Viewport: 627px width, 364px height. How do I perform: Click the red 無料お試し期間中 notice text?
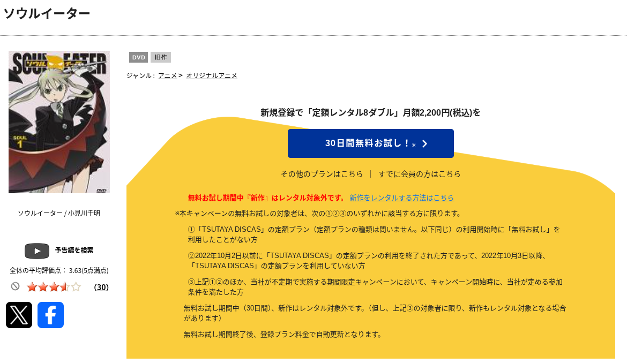point(267,198)
